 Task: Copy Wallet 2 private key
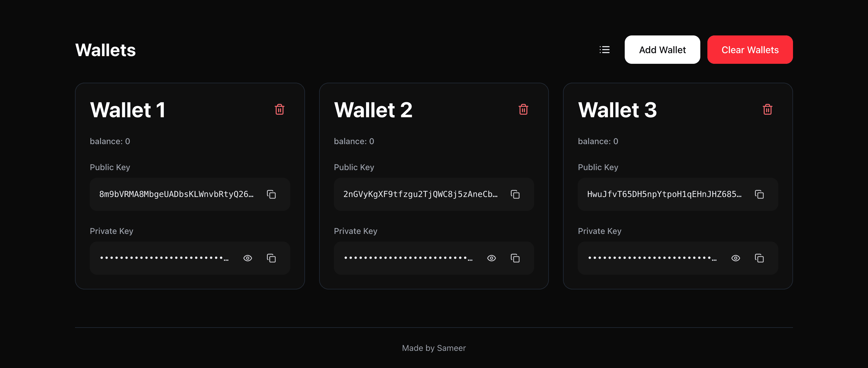click(x=515, y=258)
